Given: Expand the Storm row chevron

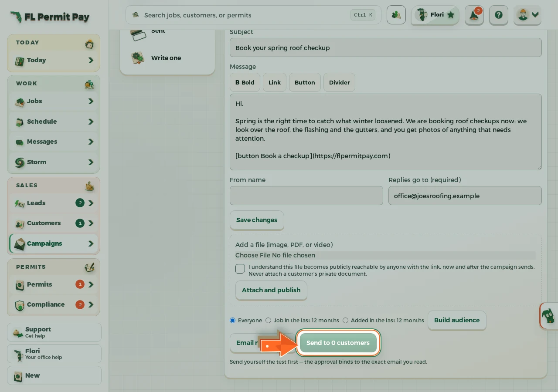Looking at the screenshot, I should pyautogui.click(x=91, y=162).
